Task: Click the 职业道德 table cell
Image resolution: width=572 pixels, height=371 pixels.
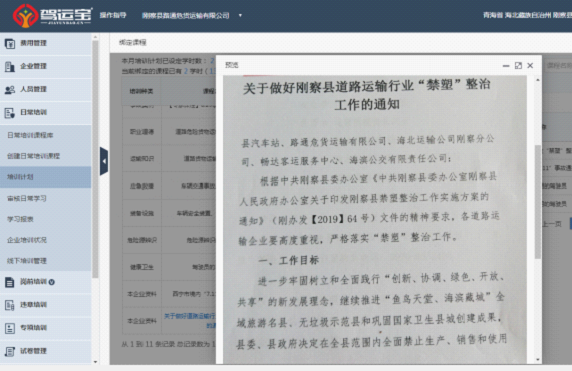Action: click(x=142, y=132)
